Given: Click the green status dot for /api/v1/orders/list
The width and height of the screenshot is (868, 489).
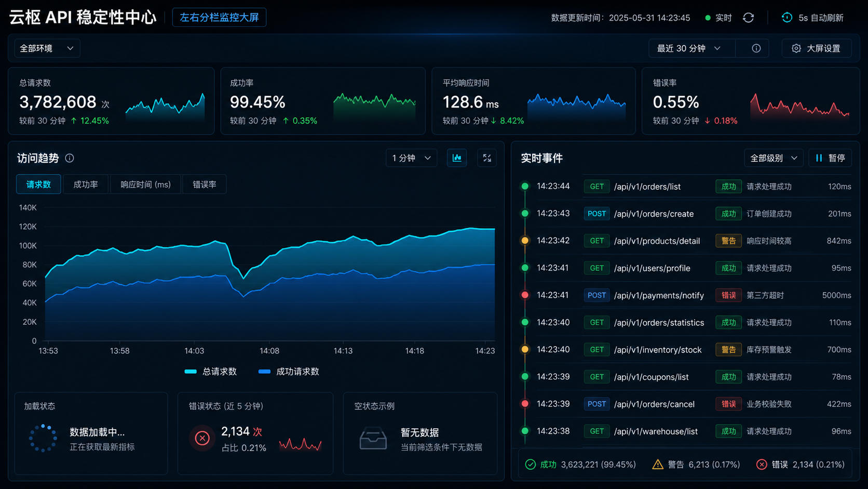Looking at the screenshot, I should coord(525,186).
